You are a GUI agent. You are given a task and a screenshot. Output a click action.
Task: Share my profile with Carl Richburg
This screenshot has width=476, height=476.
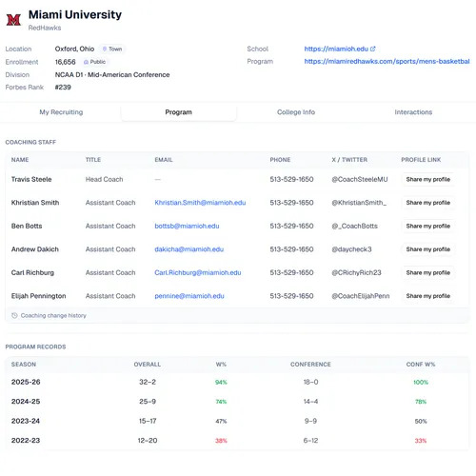point(428,272)
